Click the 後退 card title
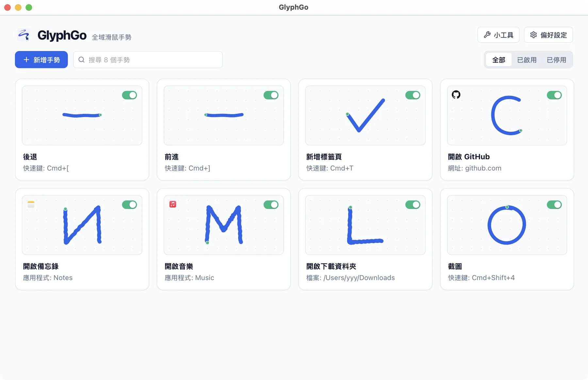Viewport: 588px width, 380px height. click(30, 157)
